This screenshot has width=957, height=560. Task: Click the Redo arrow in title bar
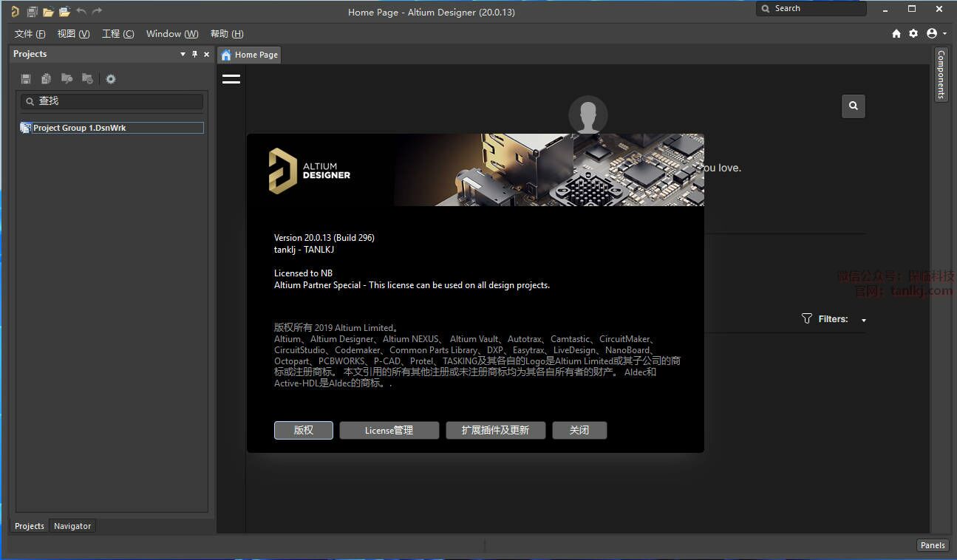pyautogui.click(x=98, y=11)
